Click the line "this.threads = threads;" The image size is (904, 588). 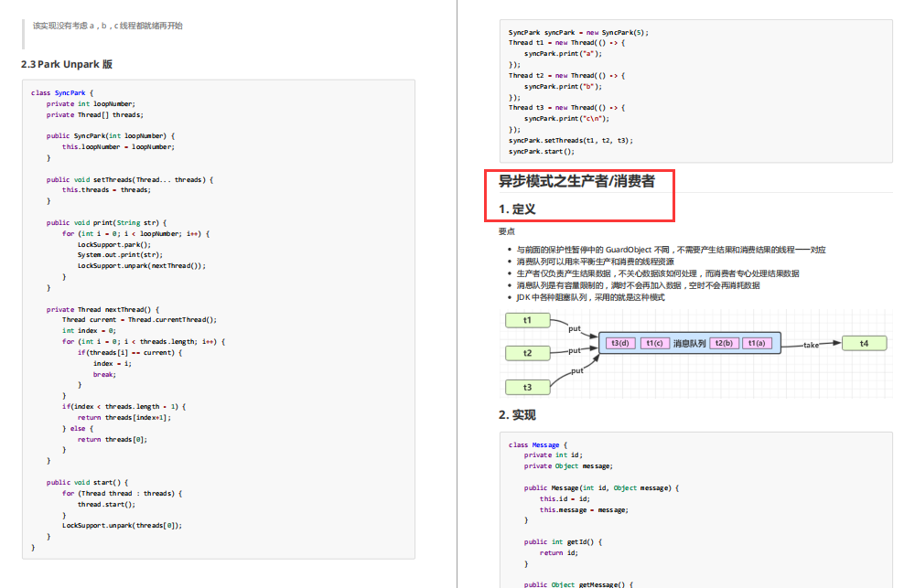click(107, 189)
